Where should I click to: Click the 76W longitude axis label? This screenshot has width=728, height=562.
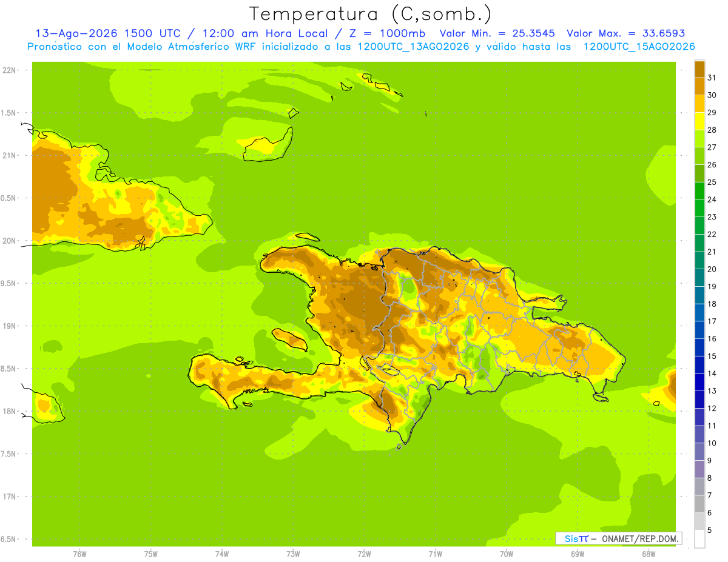79,554
